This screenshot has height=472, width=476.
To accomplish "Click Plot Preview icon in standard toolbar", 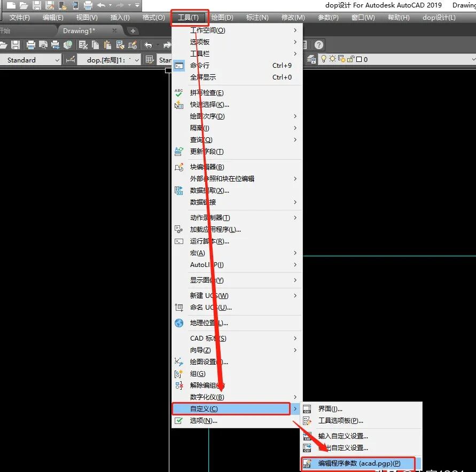I will click(x=43, y=45).
